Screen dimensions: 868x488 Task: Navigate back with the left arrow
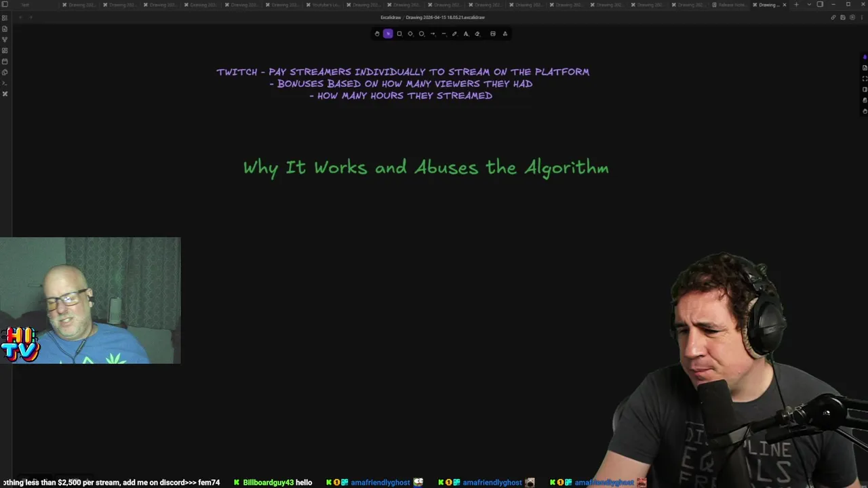coord(20,18)
